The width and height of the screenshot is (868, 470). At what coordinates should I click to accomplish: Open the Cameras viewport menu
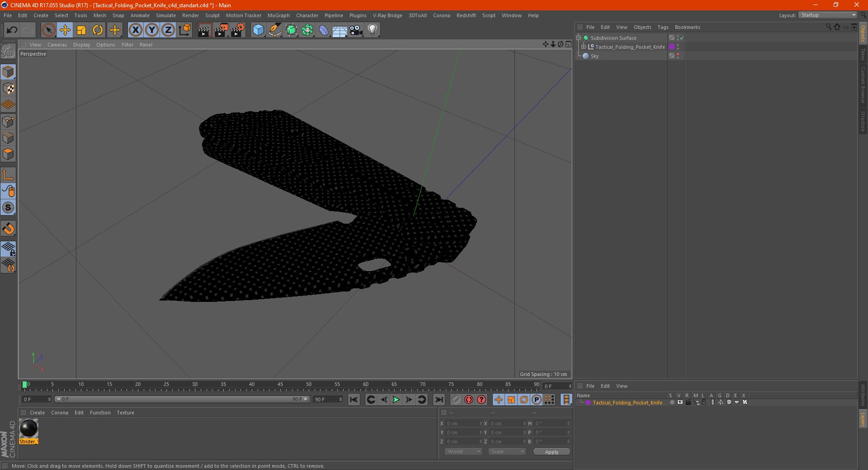57,45
